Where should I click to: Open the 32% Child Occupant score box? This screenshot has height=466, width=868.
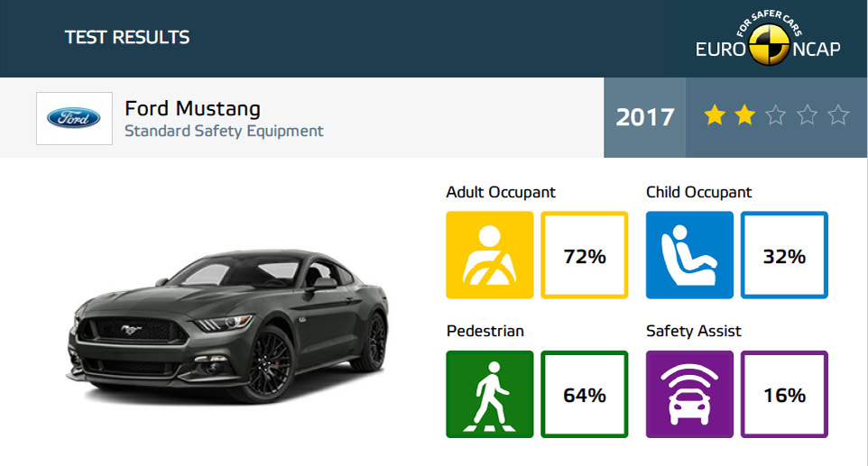coord(784,255)
